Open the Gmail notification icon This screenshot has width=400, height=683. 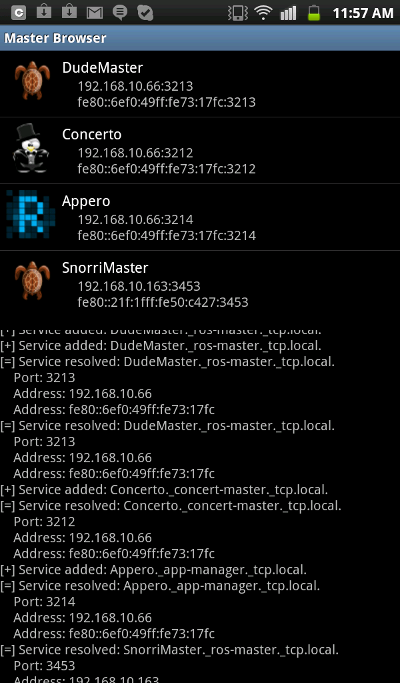point(95,13)
